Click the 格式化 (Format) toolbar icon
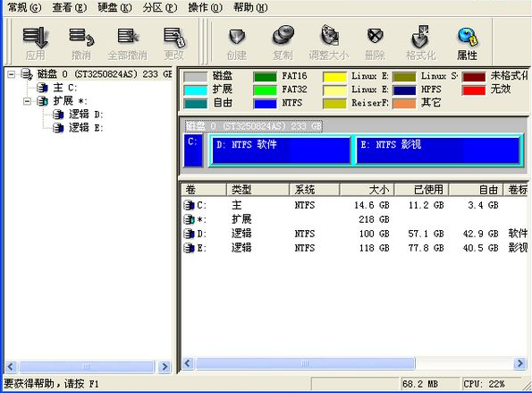532x393 pixels. (421, 43)
